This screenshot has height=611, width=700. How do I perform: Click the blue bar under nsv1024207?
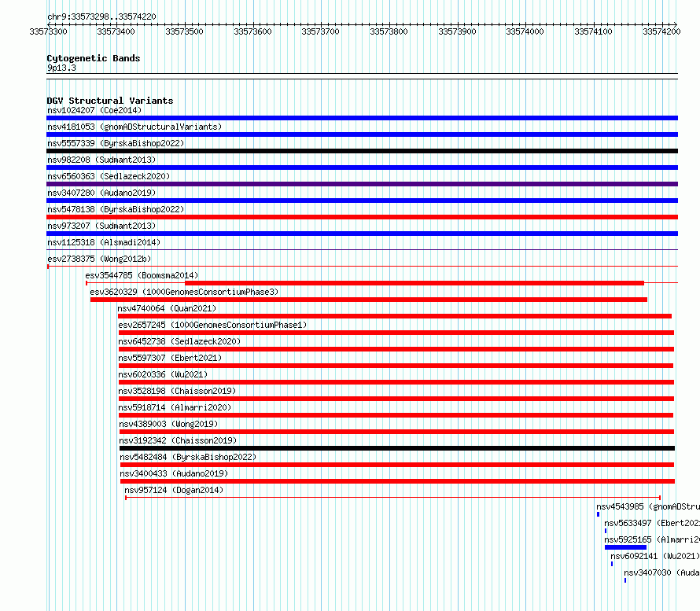pos(362,118)
